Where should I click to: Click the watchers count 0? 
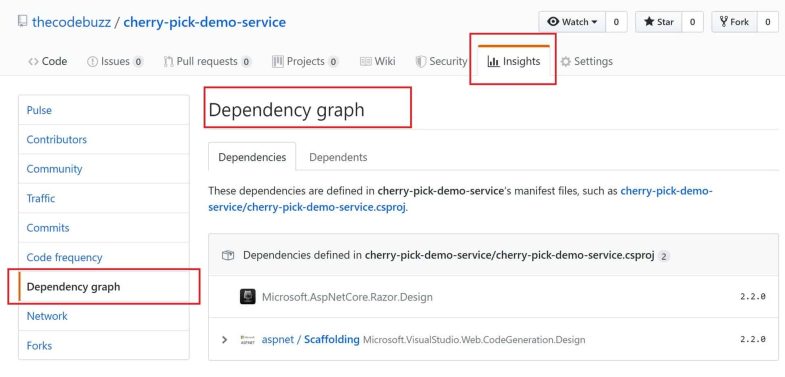point(616,22)
